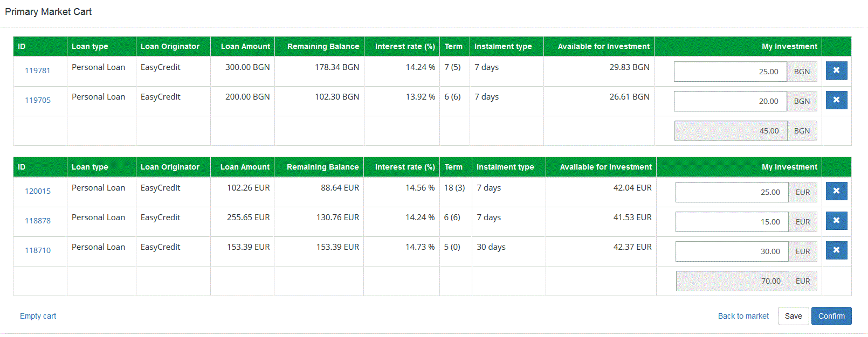Edit the 30.00 EUR investment field

coord(732,251)
